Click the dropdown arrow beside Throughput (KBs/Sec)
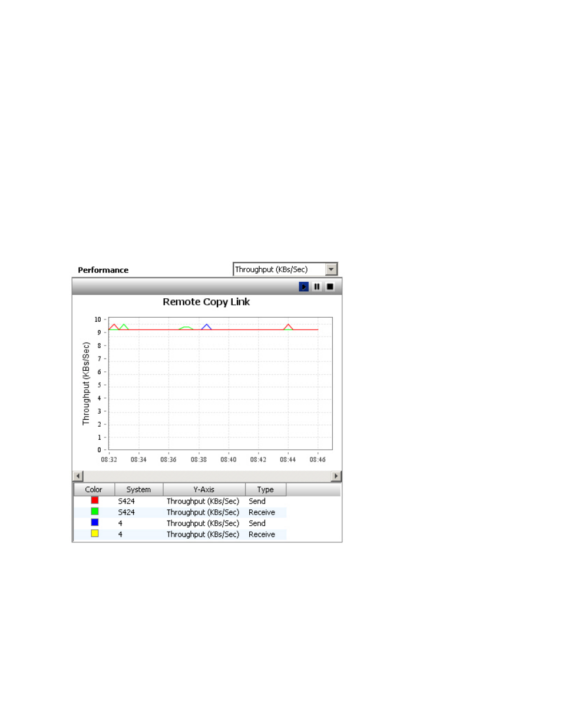 tap(331, 269)
